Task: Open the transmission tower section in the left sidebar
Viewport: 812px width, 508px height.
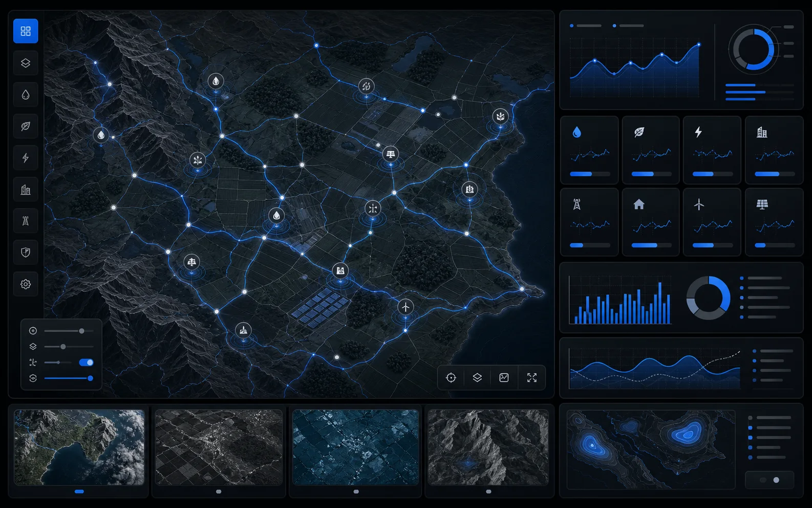Action: point(26,221)
